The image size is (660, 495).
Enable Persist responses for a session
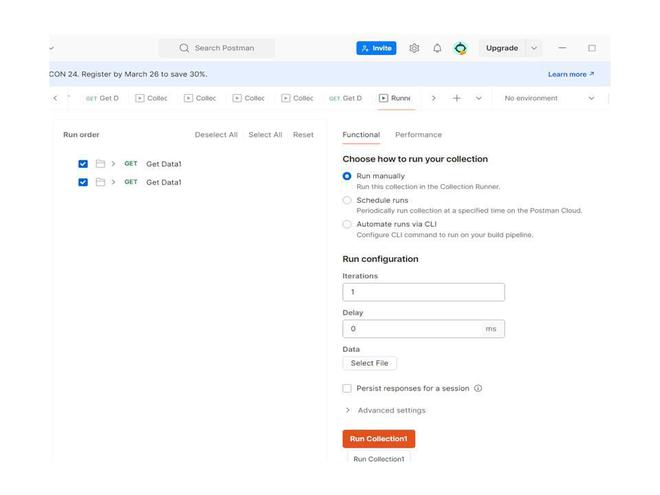[347, 388]
